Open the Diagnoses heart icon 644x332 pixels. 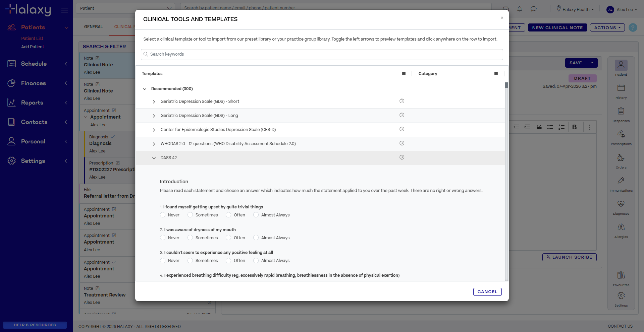coord(621,204)
